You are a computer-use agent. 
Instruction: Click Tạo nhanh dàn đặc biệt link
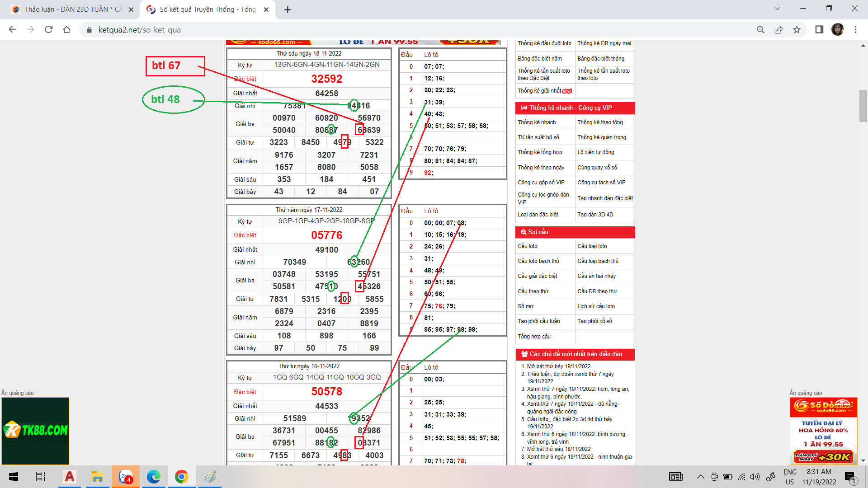604,198
